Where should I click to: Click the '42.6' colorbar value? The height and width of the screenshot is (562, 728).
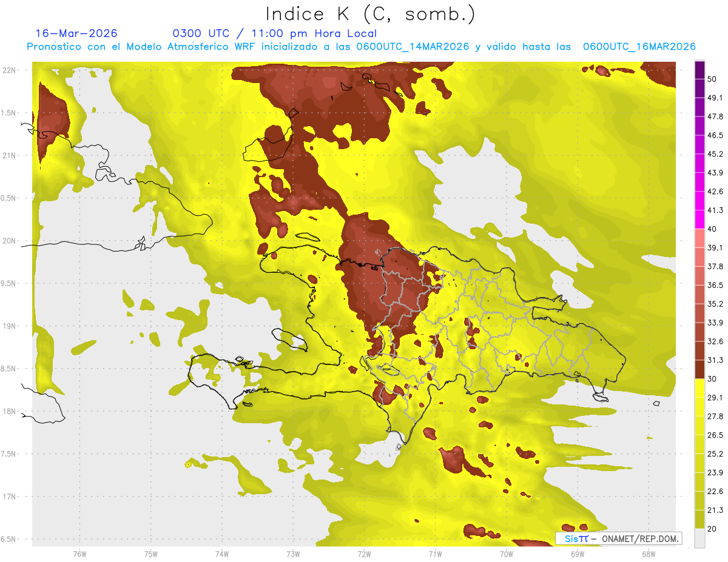click(x=715, y=192)
